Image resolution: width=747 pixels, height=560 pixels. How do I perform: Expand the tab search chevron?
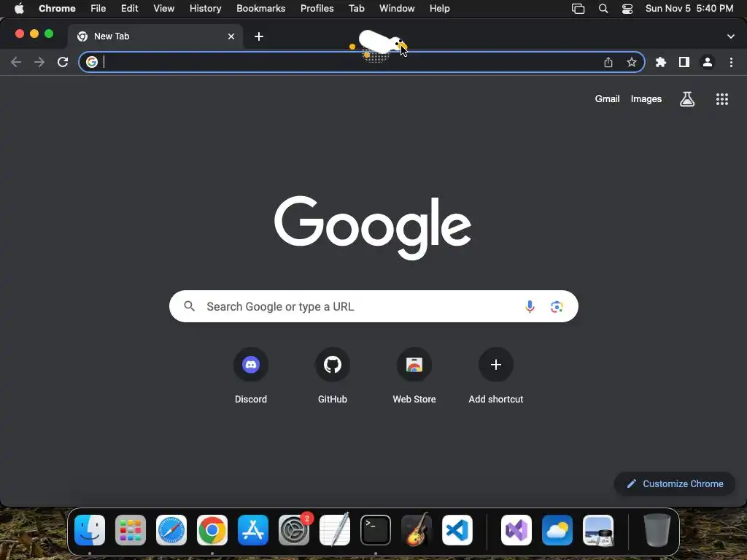point(731,36)
